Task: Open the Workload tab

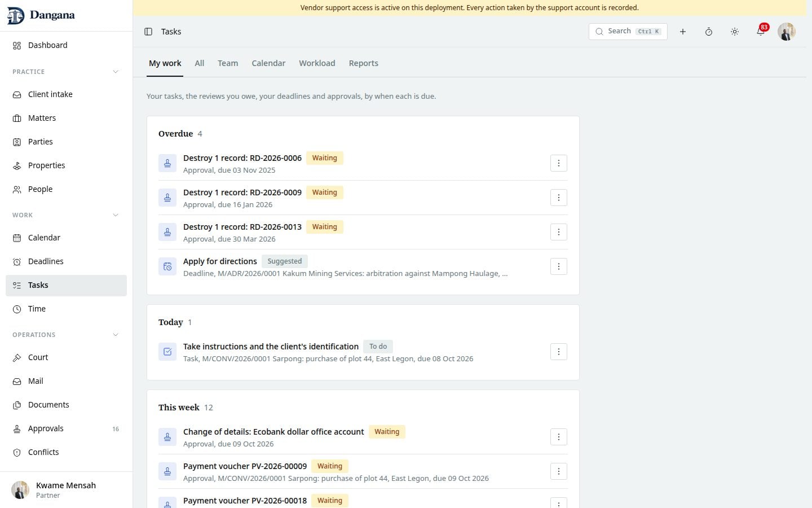Action: (317, 63)
